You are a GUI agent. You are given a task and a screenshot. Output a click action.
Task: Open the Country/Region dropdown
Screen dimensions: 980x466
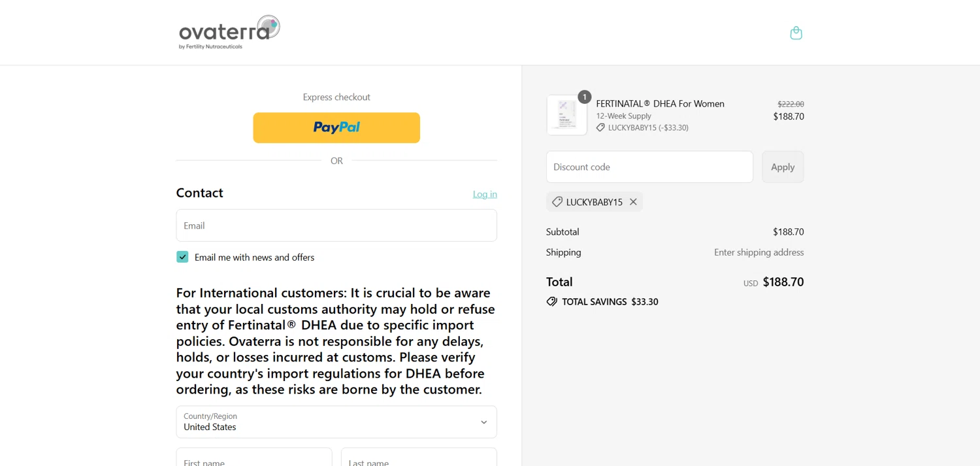point(336,422)
